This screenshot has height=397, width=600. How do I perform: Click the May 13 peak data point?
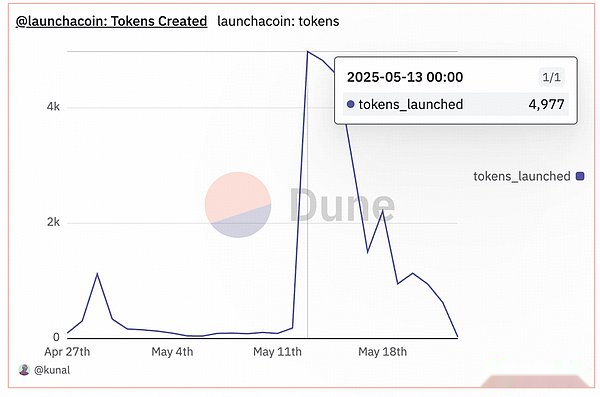(308, 52)
